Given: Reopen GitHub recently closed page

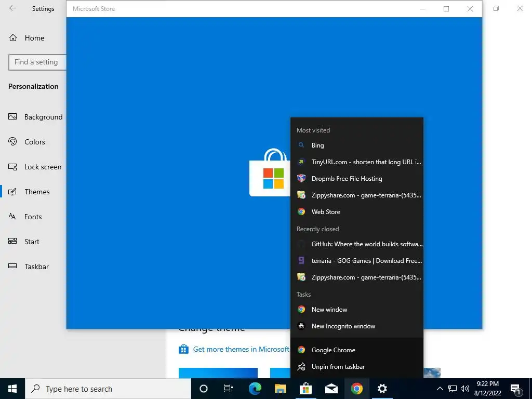Looking at the screenshot, I should click(x=356, y=244).
